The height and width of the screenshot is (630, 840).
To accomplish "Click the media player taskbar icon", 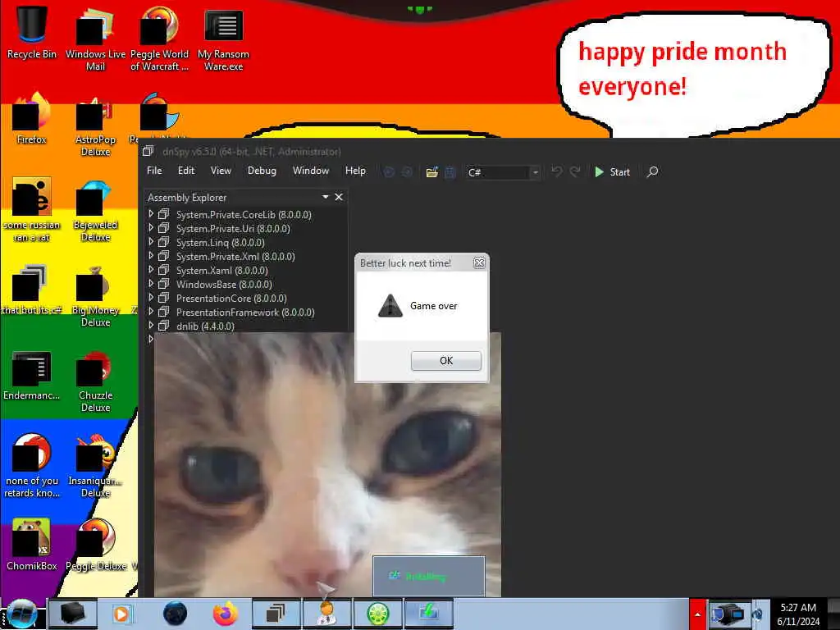I will pos(121,614).
